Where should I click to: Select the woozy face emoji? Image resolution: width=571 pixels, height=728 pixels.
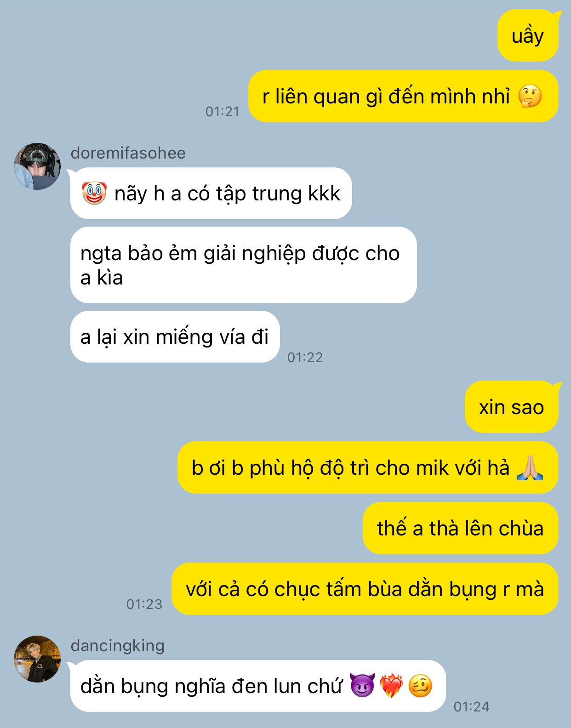click(x=421, y=686)
